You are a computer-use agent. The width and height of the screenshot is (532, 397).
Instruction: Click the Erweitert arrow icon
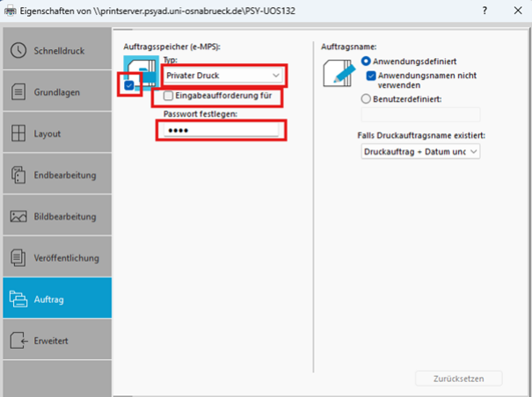point(18,340)
